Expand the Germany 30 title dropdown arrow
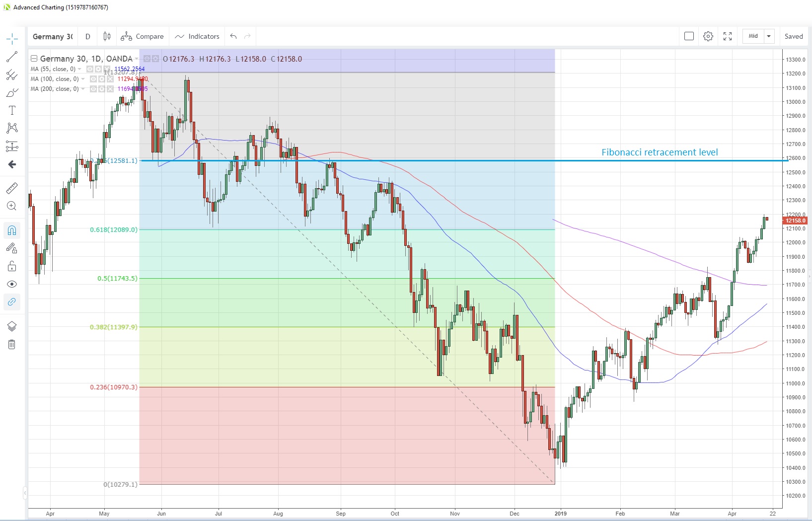Screen dimensions: 812x521 pyautogui.click(x=137, y=59)
